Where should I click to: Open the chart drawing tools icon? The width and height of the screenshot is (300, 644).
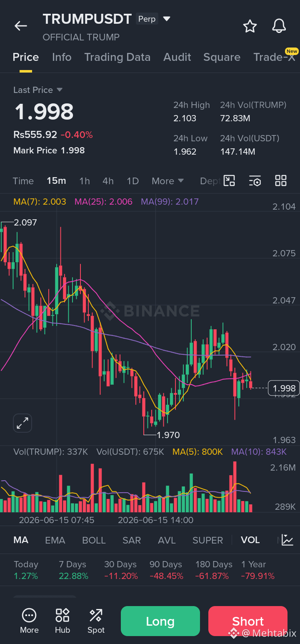click(229, 180)
